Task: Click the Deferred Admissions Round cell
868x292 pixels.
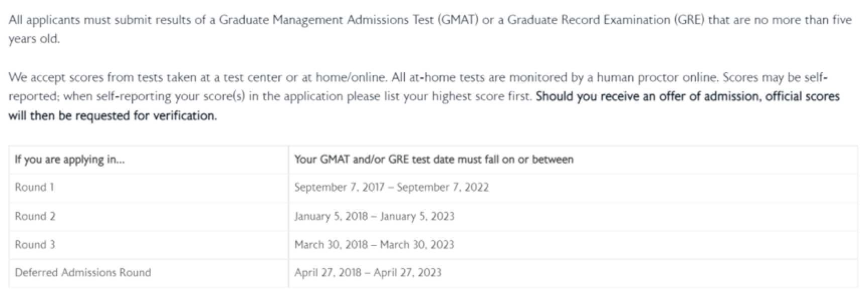Action: (149, 273)
